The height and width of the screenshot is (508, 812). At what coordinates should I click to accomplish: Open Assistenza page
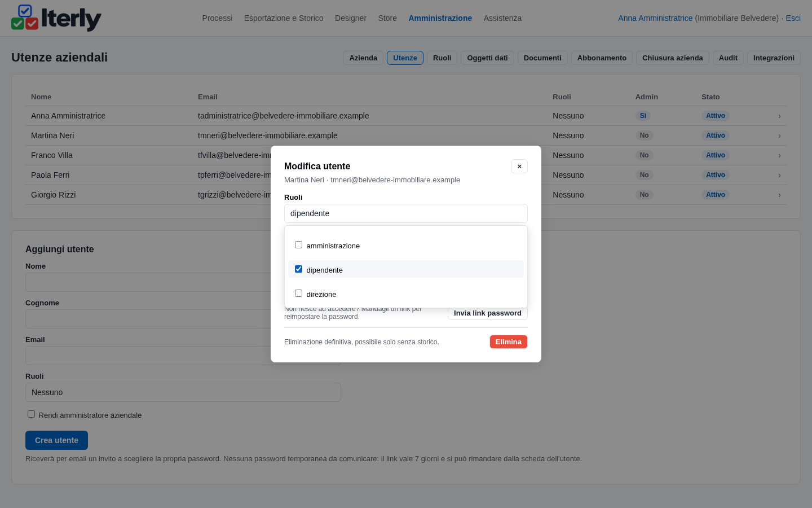click(x=502, y=18)
